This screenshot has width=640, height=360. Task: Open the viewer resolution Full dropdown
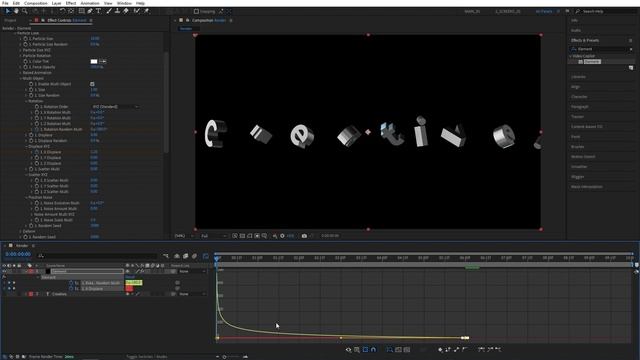point(213,236)
